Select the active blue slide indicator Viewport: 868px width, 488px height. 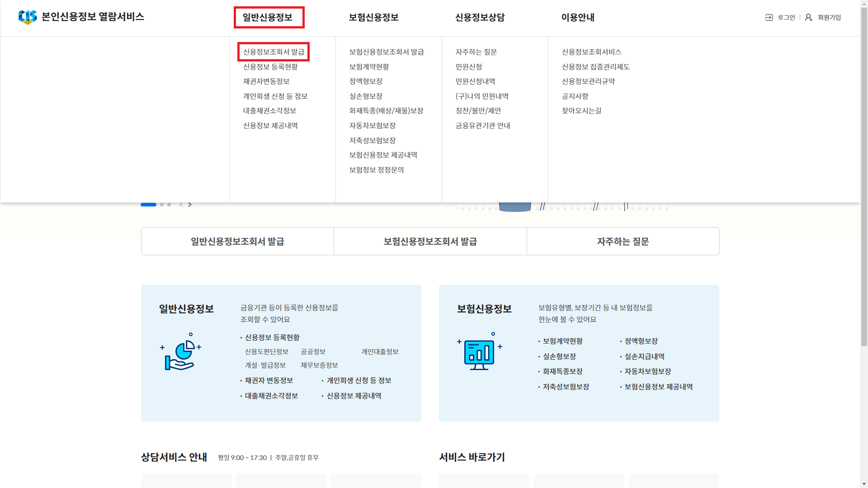(148, 205)
